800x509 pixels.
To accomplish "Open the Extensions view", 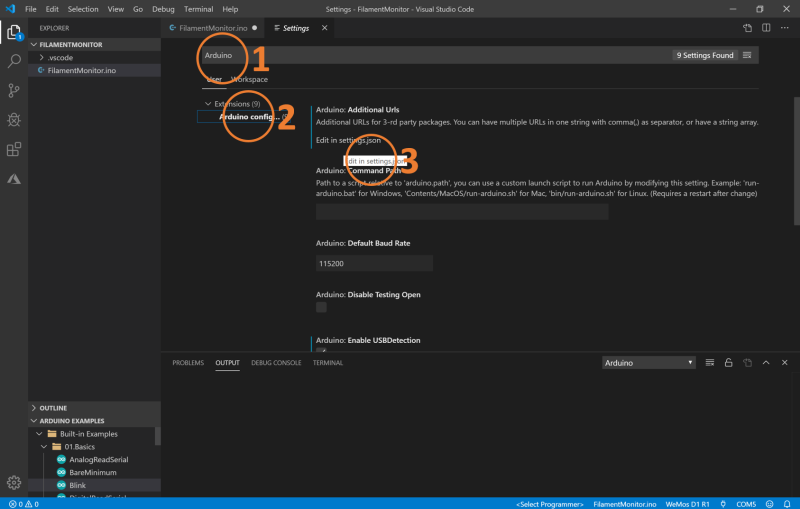I will point(14,149).
